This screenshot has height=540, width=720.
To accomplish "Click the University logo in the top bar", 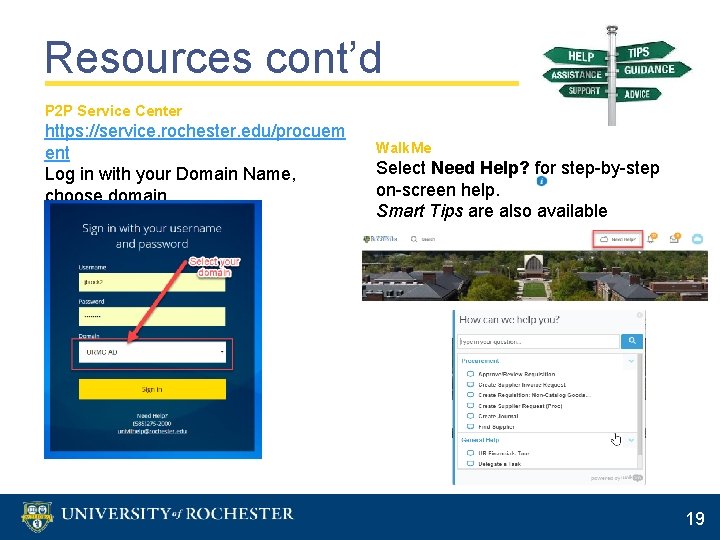I will pos(380,239).
